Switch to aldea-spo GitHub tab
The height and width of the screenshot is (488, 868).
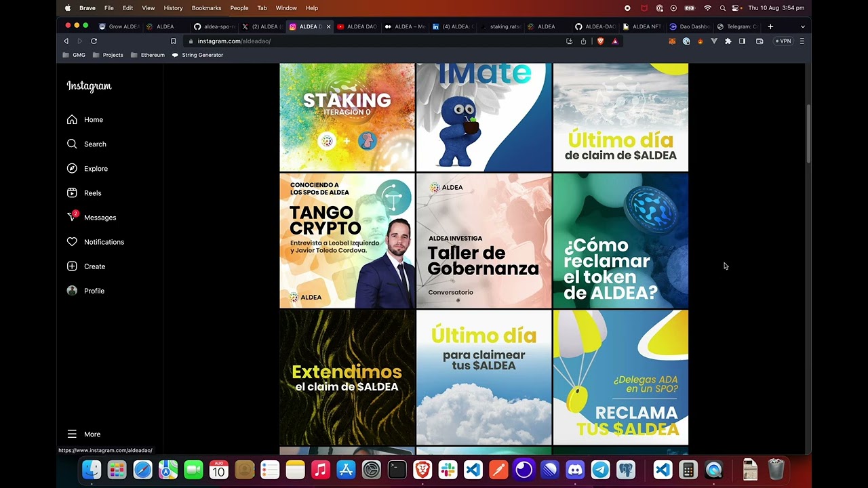pyautogui.click(x=214, y=26)
